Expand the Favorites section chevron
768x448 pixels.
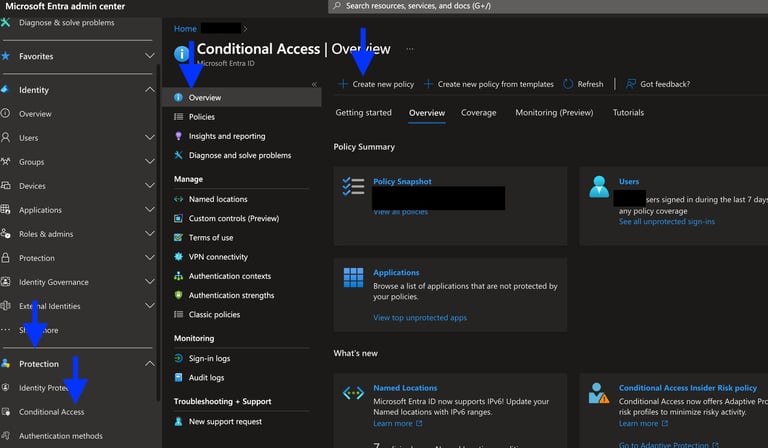tap(149, 56)
